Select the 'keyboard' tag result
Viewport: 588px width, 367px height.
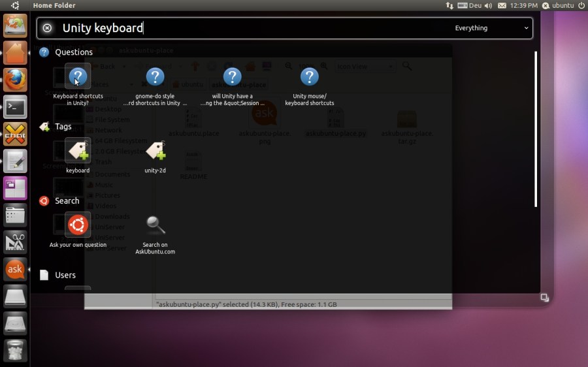[x=78, y=152]
